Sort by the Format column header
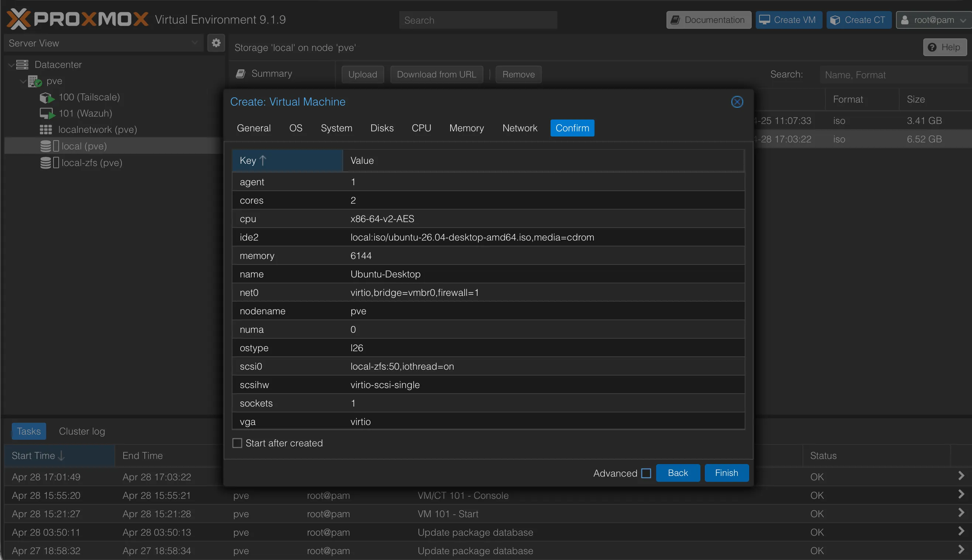This screenshot has height=560, width=972. pos(862,100)
